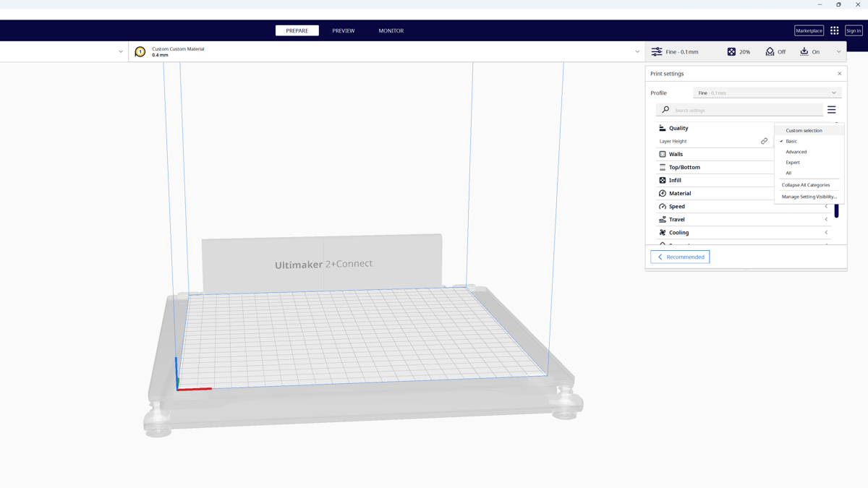The image size is (868, 488).
Task: Open the setting visibility hamburger menu
Action: (x=831, y=110)
